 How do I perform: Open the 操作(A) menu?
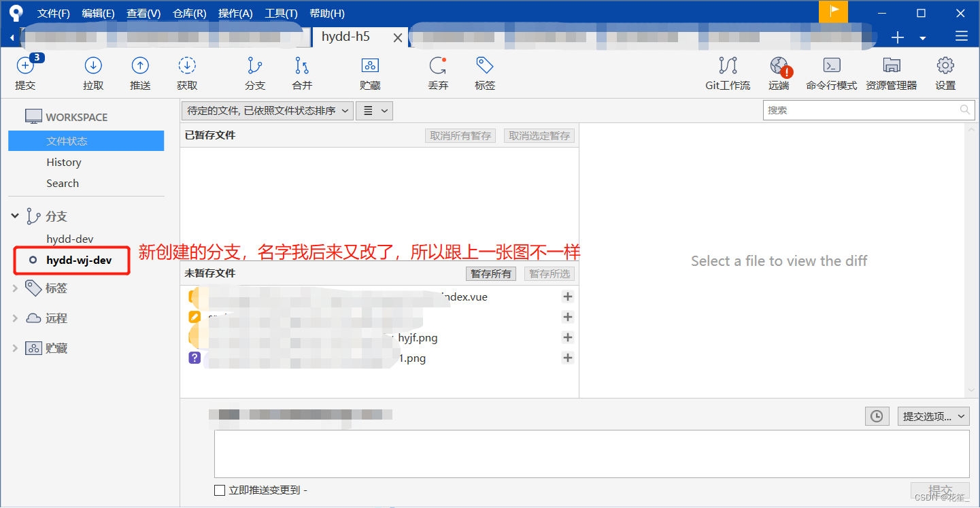coord(235,14)
